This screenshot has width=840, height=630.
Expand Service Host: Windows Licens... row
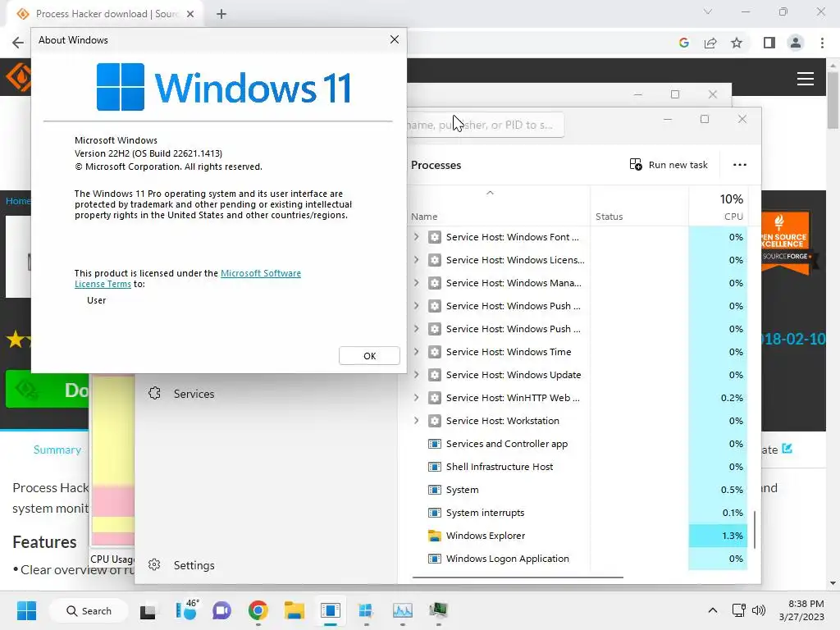click(416, 260)
